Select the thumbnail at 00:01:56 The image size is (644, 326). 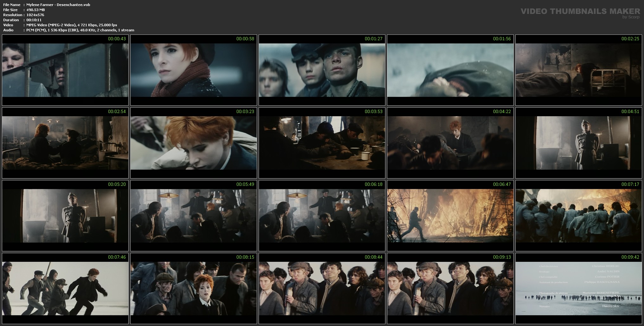click(450, 70)
